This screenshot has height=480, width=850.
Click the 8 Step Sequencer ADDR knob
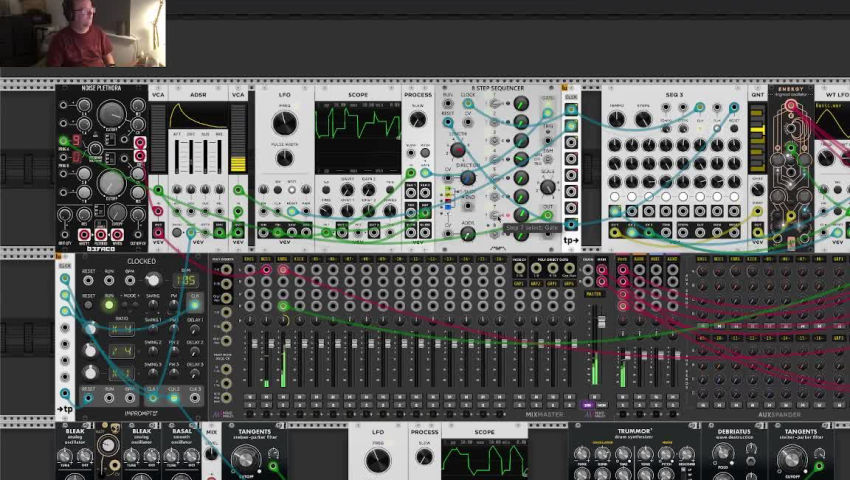468,234
